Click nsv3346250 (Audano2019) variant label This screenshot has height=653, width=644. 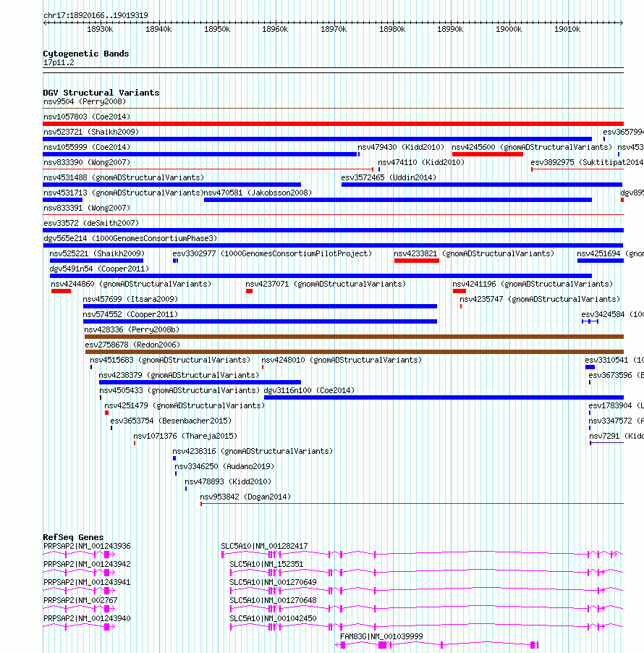point(224,466)
